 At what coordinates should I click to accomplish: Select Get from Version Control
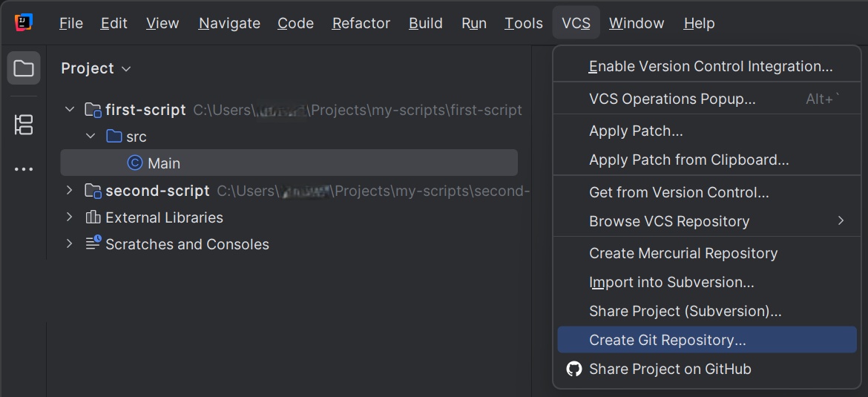click(707, 192)
